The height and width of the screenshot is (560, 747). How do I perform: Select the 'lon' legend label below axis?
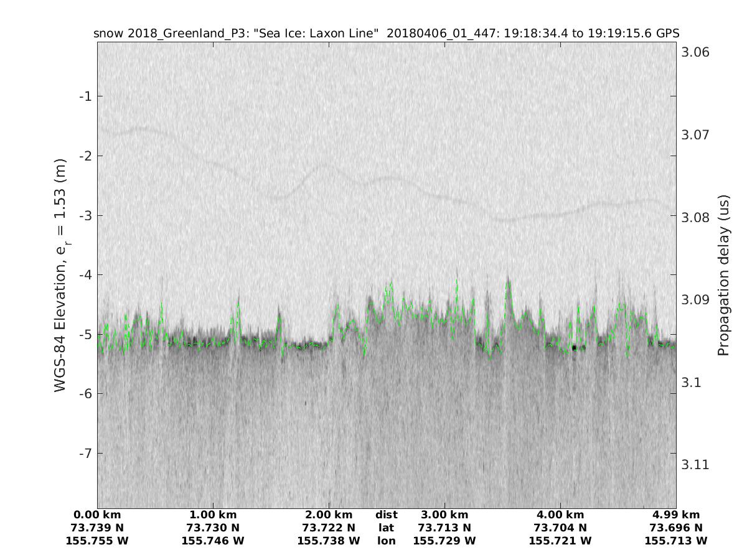coord(386,541)
